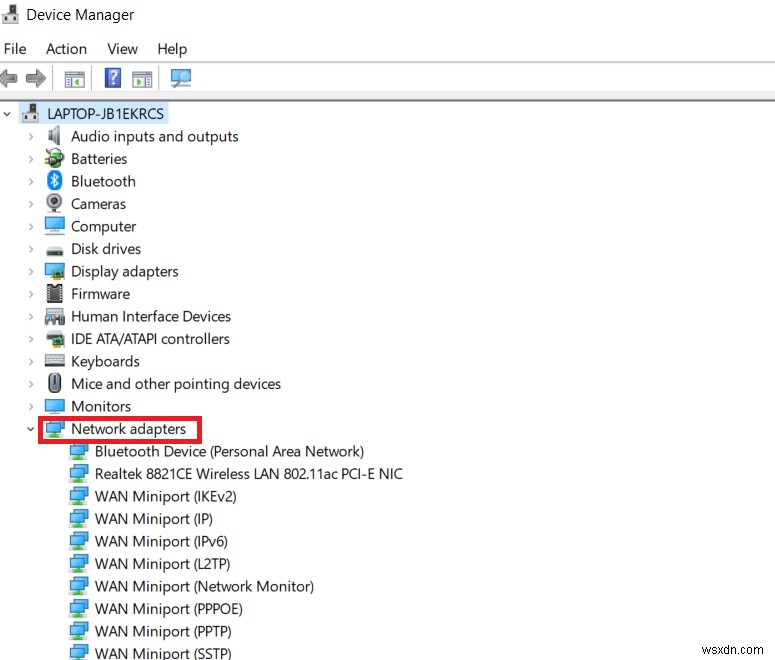Image resolution: width=775 pixels, height=660 pixels.
Task: Select WAN Miniport (PPPOE) device
Action: click(x=169, y=609)
